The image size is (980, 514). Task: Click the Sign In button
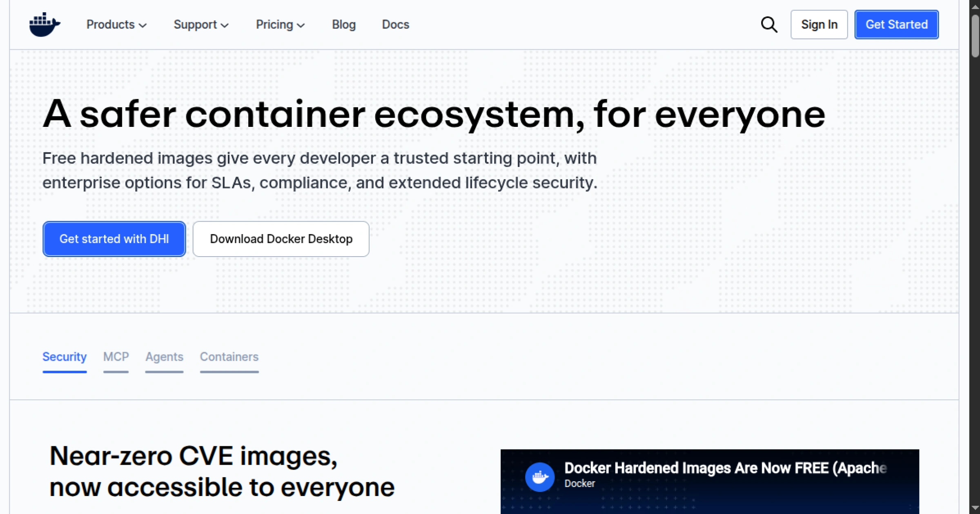tap(819, 24)
